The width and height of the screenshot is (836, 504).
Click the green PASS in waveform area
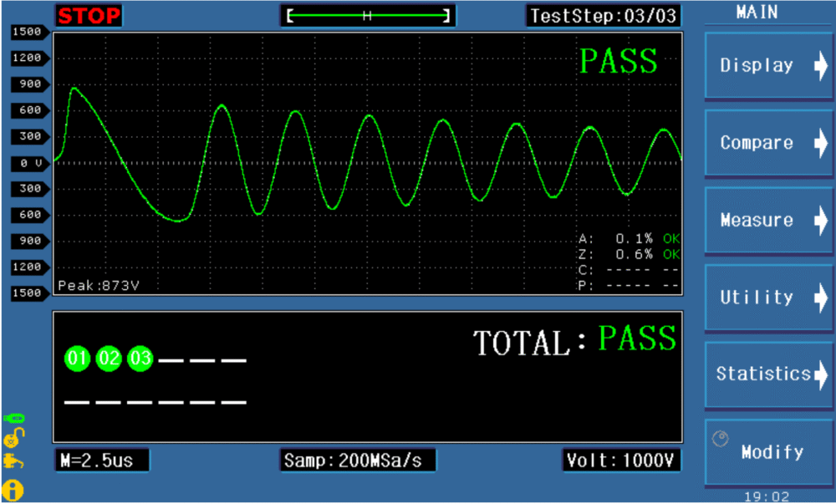(619, 61)
